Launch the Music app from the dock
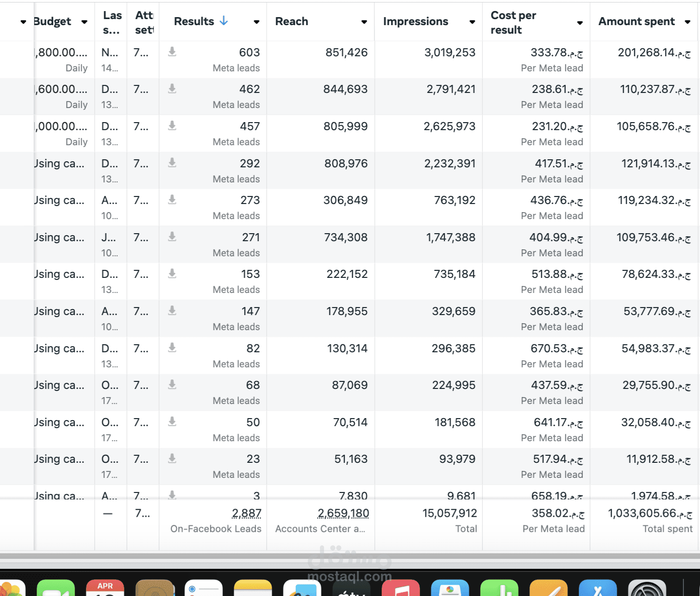 (x=401, y=588)
